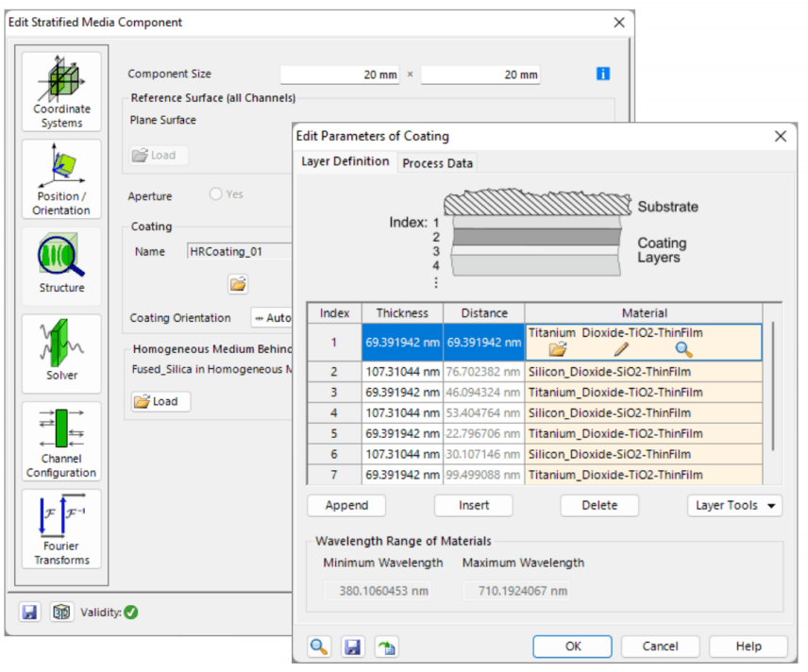
Task: Click Minimum Wavelength 380.1060453 nm field
Action: (378, 591)
